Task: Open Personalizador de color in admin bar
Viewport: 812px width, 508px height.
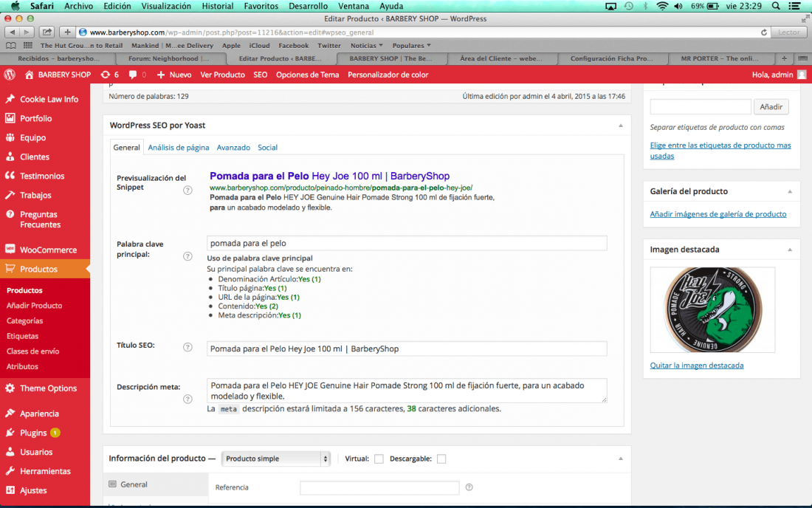Action: pos(388,75)
